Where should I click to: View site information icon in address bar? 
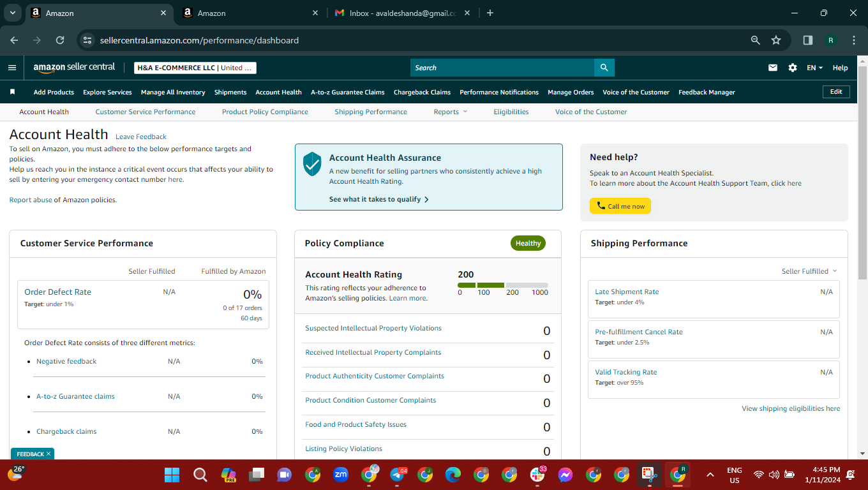point(88,40)
